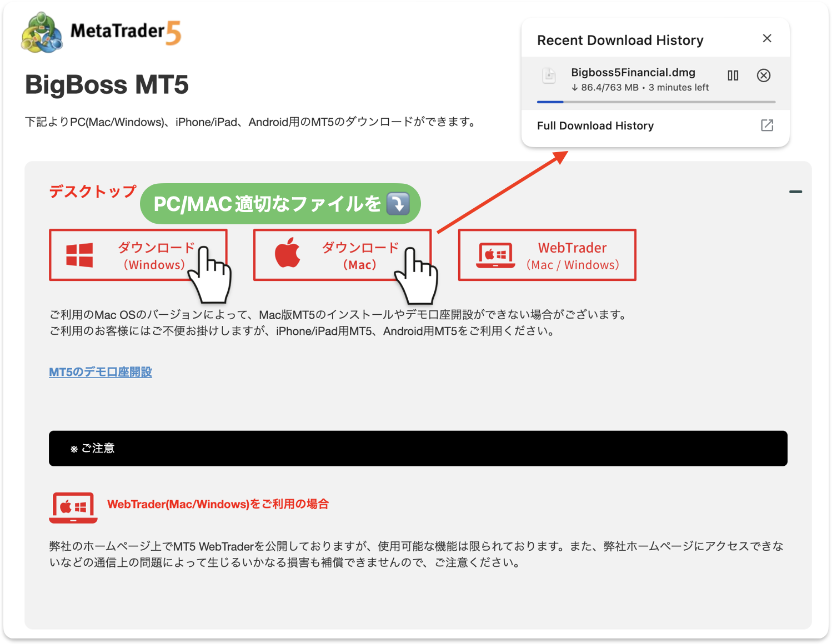Click the Recent Download History title
This screenshot has height=644, width=832.
pyautogui.click(x=620, y=40)
